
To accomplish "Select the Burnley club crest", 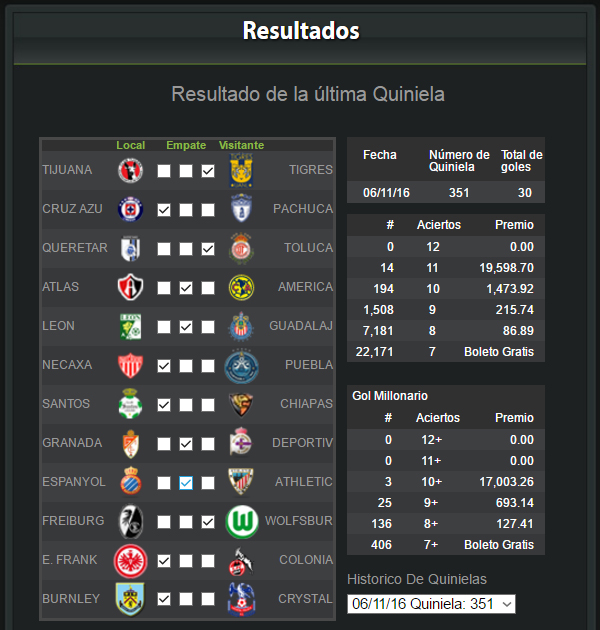I will (x=130, y=599).
